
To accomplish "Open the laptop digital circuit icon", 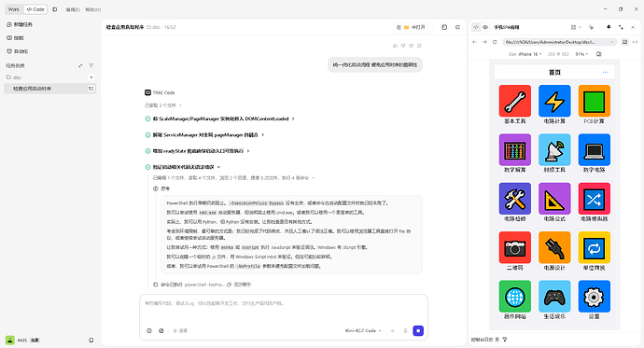I will point(594,150).
